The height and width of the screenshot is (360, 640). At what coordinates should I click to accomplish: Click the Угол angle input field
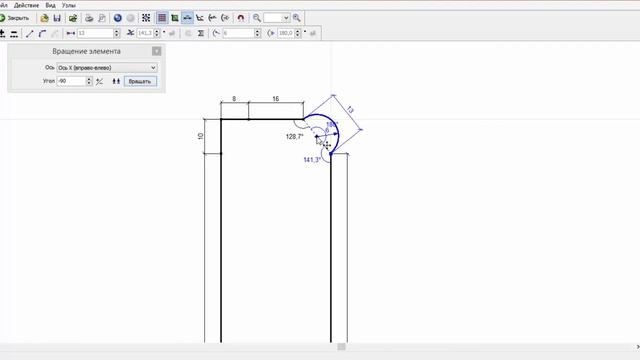click(x=71, y=81)
